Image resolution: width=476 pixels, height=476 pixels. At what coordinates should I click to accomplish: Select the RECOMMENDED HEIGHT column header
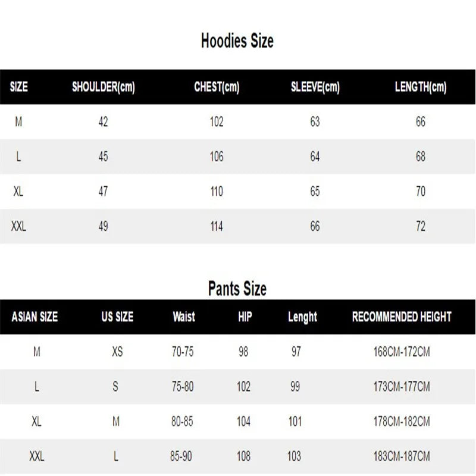[x=402, y=317]
